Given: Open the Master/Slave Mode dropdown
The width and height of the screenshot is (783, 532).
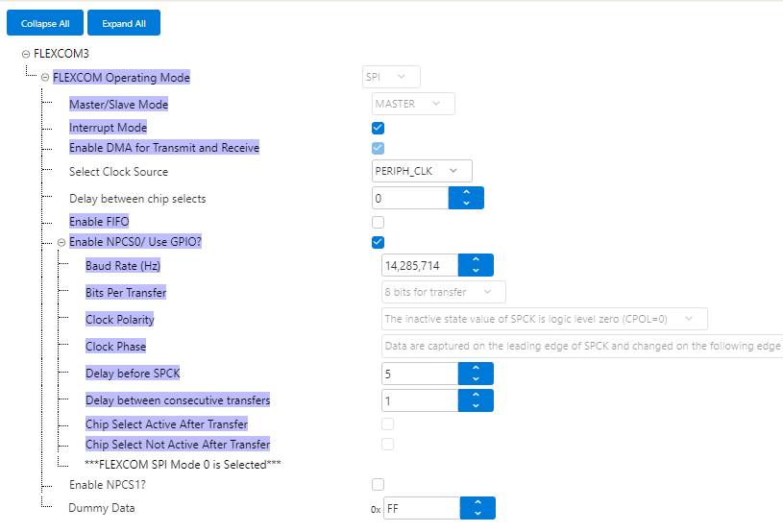Looking at the screenshot, I should click(x=413, y=104).
